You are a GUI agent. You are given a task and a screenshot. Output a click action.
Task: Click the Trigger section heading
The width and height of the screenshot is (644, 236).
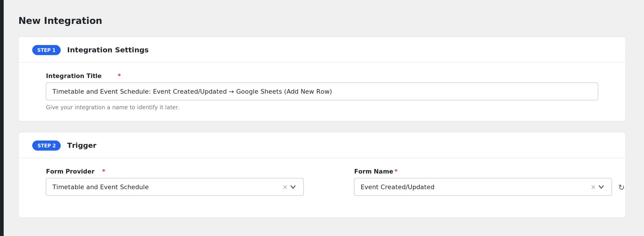click(82, 145)
